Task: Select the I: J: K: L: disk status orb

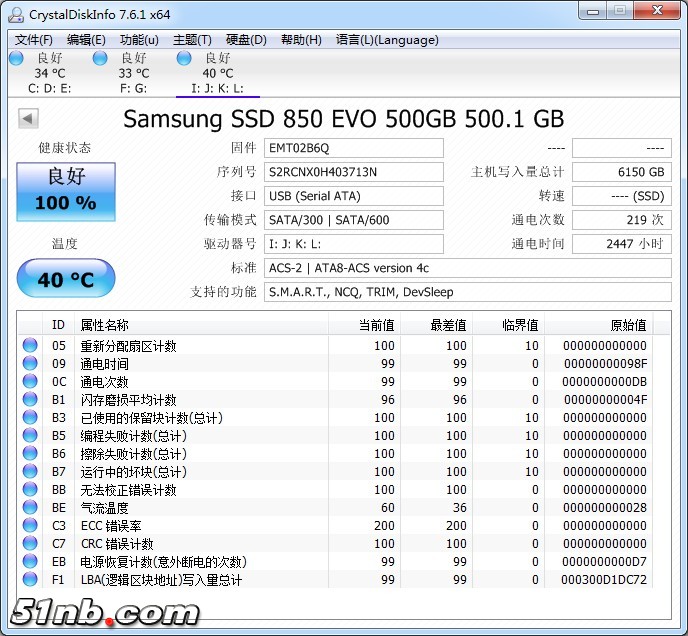Action: pos(184,59)
